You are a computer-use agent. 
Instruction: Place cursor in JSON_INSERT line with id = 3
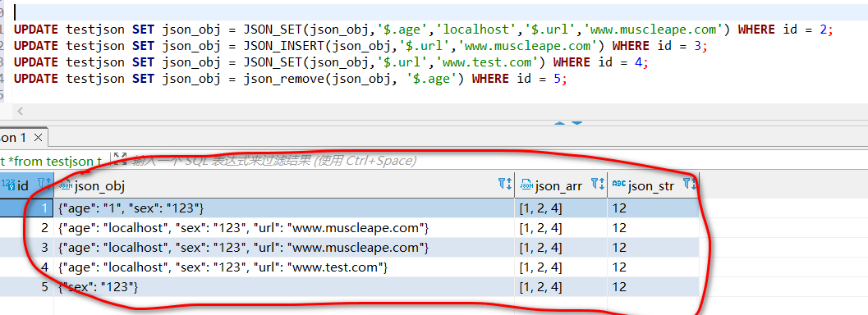pyautogui.click(x=361, y=46)
